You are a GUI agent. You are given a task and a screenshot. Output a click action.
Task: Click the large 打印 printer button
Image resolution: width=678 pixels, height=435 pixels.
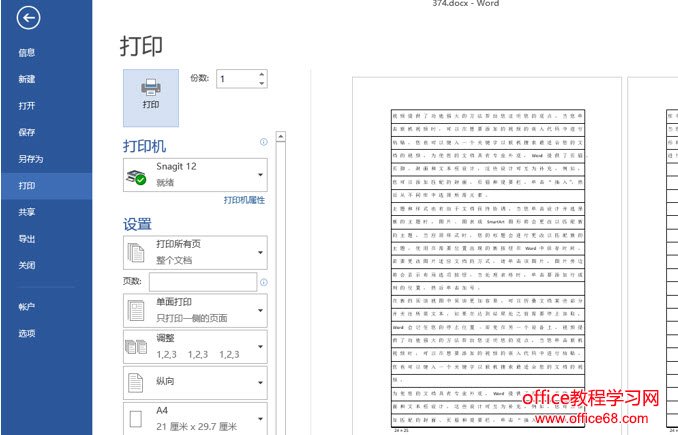click(x=151, y=98)
